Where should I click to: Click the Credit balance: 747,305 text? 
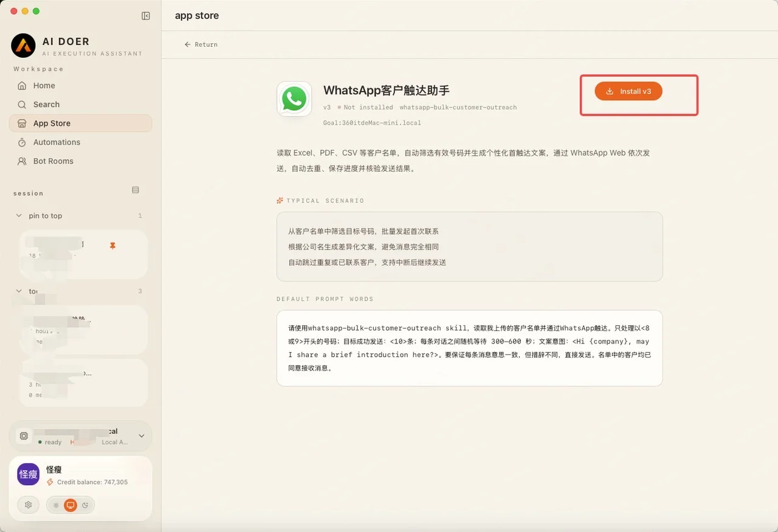[92, 482]
